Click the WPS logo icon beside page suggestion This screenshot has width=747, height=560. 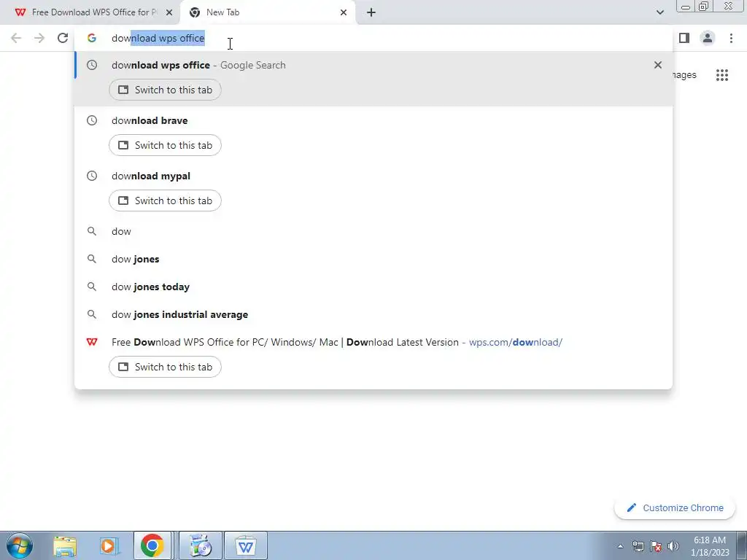tap(91, 342)
